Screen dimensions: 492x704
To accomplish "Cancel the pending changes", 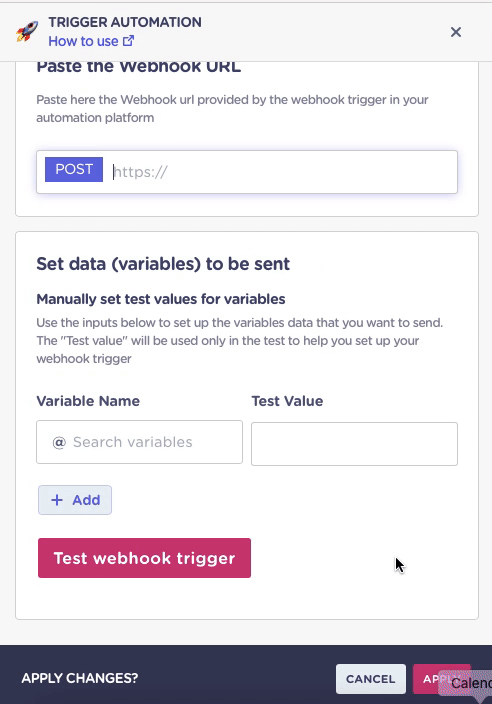I will pyautogui.click(x=371, y=679).
